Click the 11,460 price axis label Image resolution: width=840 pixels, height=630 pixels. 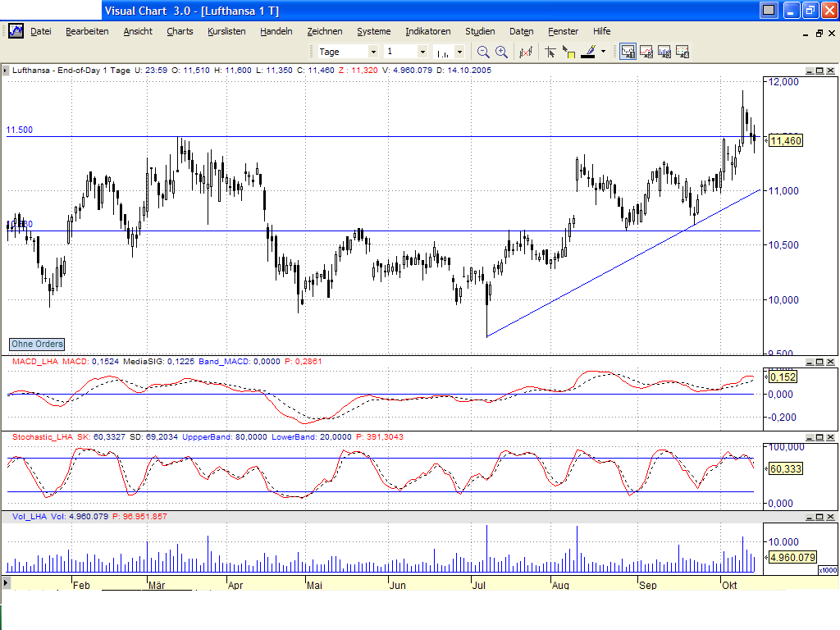tap(784, 140)
